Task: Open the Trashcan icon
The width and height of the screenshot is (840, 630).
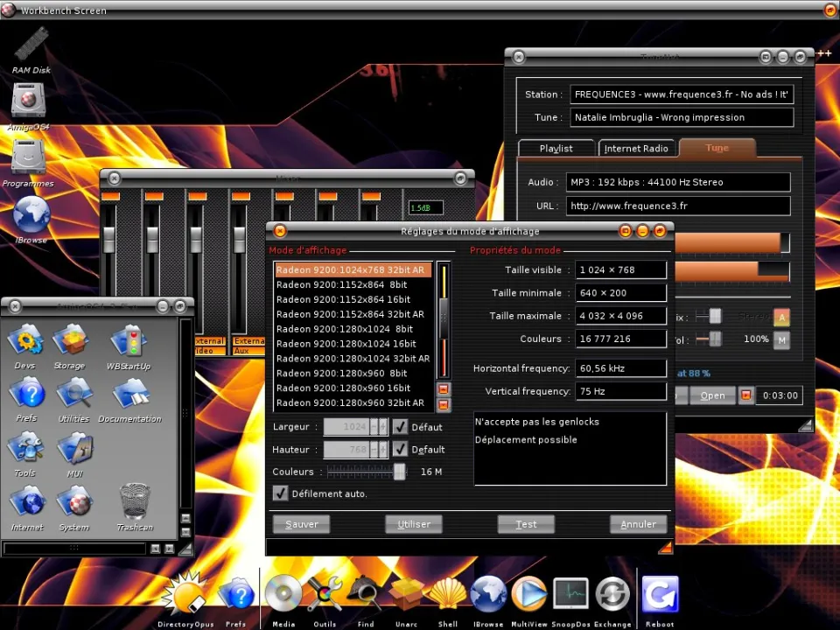Action: click(135, 502)
